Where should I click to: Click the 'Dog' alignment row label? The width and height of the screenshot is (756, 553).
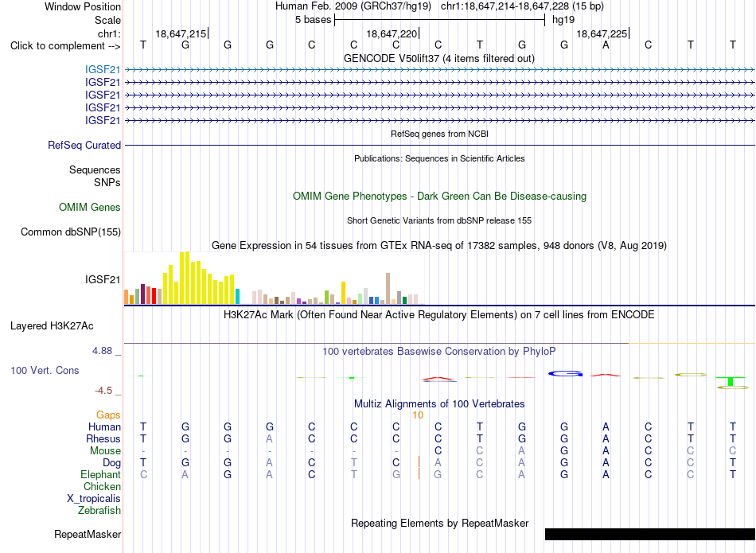(111, 463)
